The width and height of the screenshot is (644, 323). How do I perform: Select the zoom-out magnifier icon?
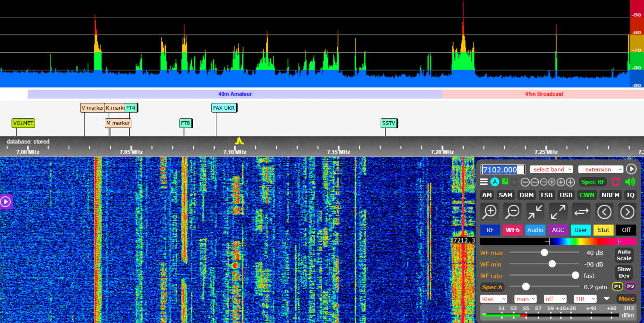(x=512, y=212)
